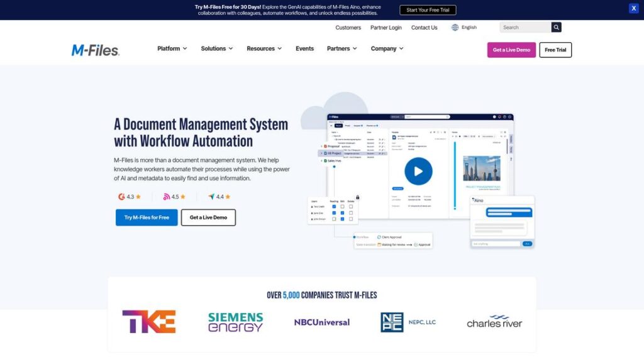Click the white Get a Live Demo hero button
The image size is (644, 362).
[x=208, y=217]
